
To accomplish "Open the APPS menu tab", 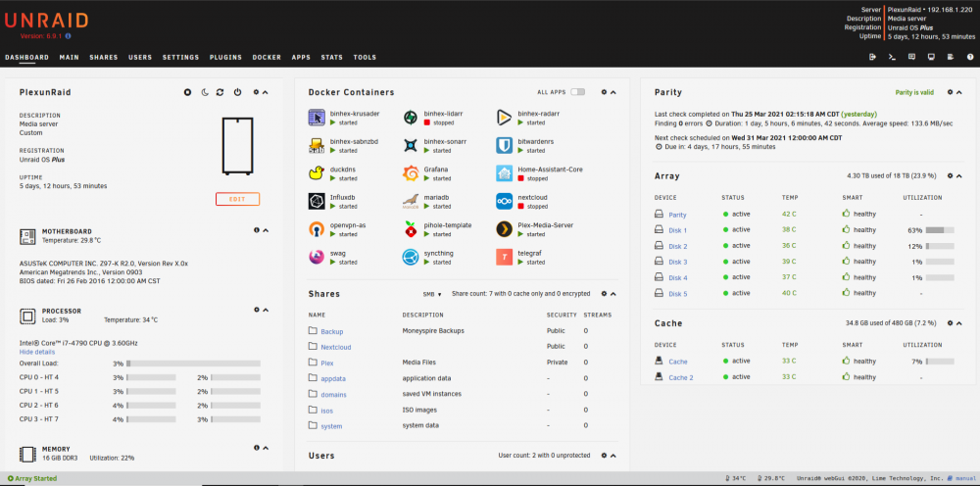I will [301, 58].
